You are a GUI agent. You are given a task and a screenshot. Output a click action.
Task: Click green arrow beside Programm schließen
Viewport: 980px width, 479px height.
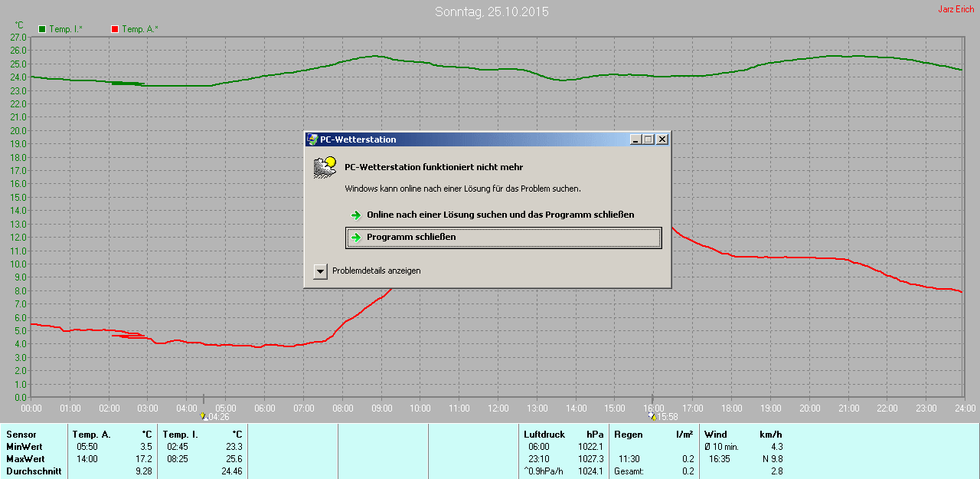click(x=356, y=238)
